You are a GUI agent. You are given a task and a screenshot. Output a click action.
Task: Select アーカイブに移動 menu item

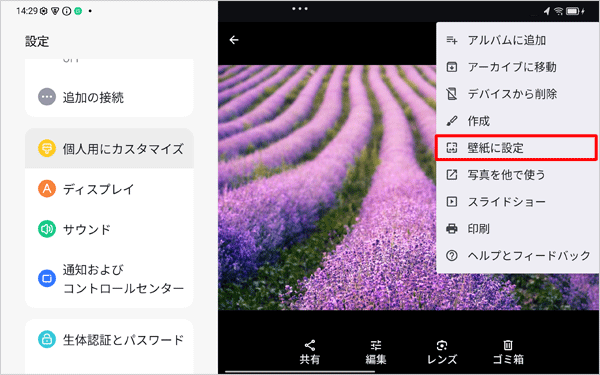[518, 67]
